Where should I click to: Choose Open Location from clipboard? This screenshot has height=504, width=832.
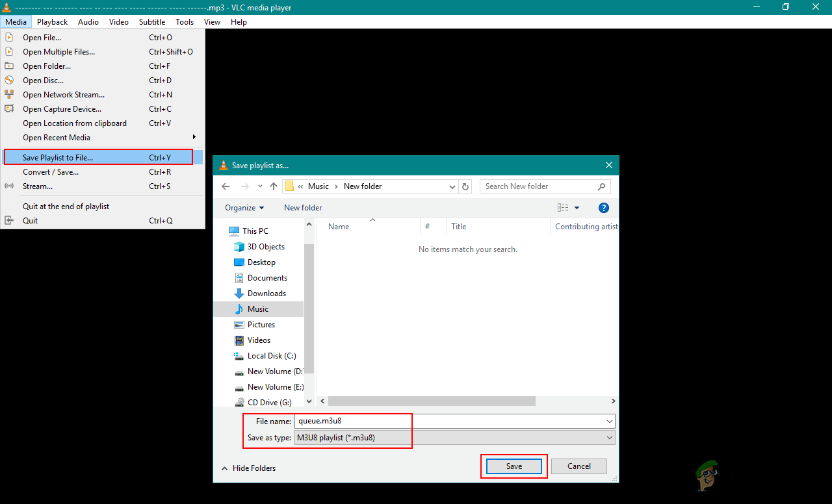coord(103,123)
